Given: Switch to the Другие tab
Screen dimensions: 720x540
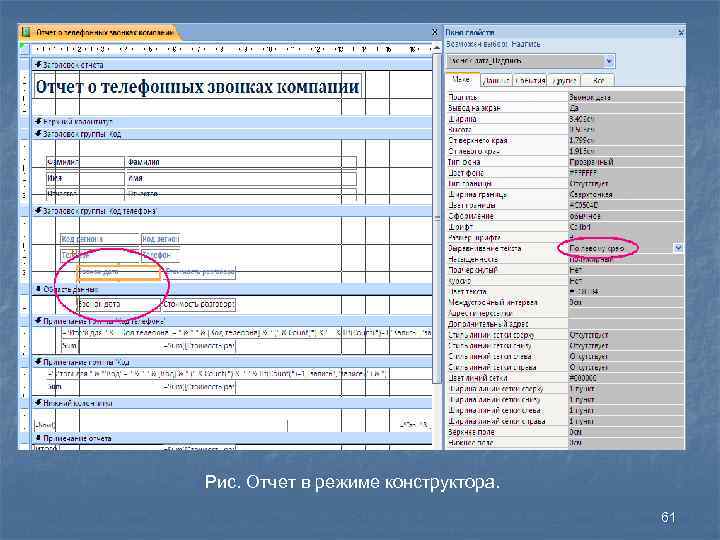Looking at the screenshot, I should click(x=564, y=81).
